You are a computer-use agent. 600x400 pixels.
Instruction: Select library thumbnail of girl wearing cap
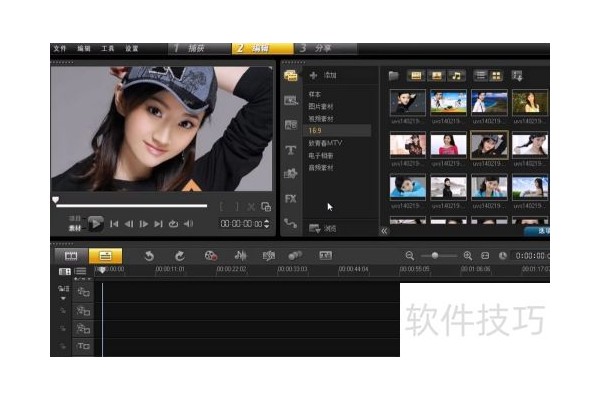click(x=489, y=145)
